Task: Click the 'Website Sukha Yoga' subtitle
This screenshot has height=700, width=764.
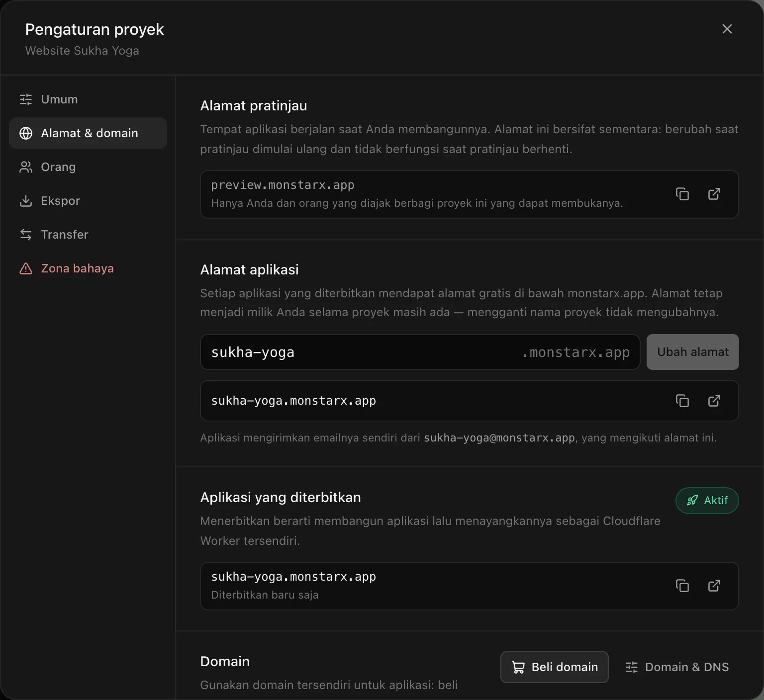Action: point(82,51)
